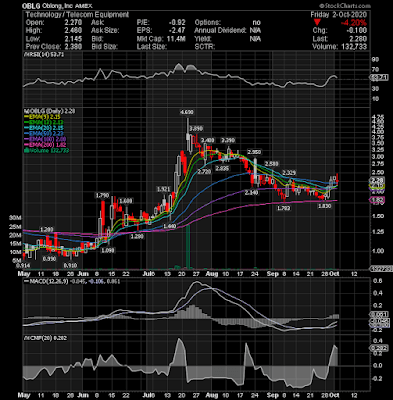Click the 1.830 low price annotation
Screen dimensions: 393x400
click(324, 206)
